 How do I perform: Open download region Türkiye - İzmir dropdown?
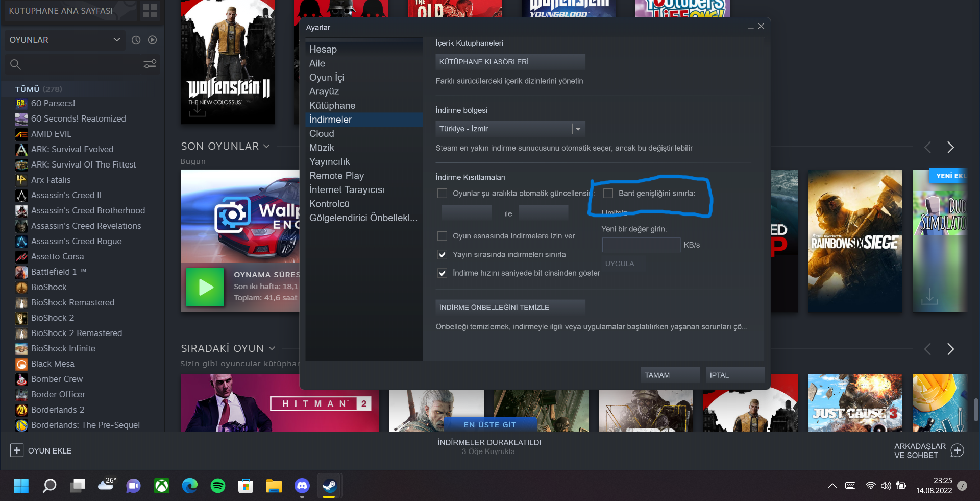[510, 129]
